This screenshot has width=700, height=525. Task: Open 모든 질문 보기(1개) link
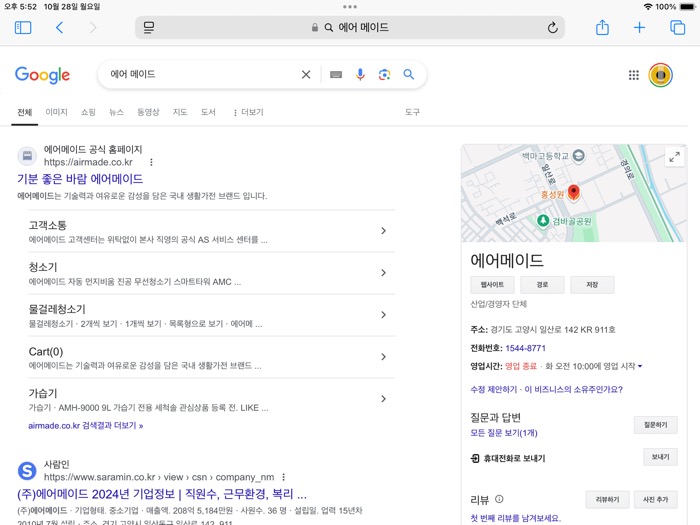[504, 433]
